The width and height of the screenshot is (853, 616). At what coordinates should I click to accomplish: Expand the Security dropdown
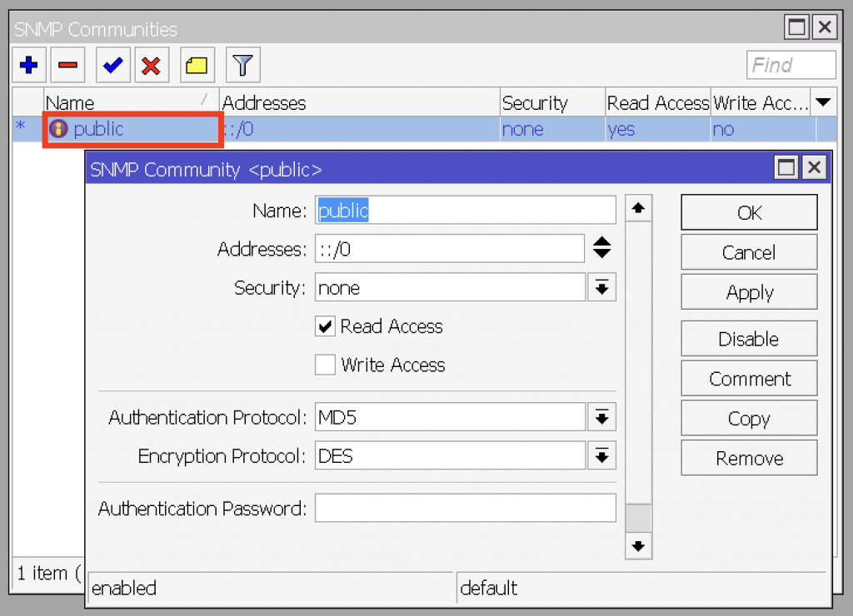click(601, 288)
